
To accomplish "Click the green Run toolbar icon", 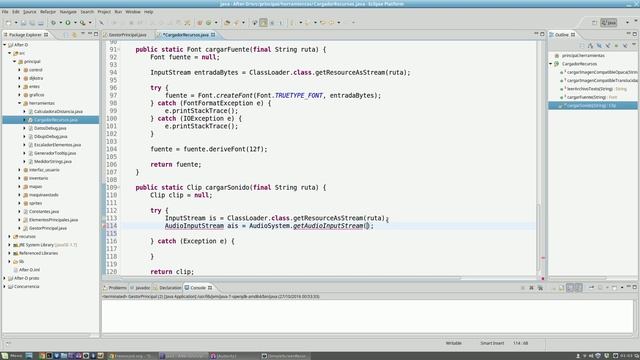I will point(68,23).
